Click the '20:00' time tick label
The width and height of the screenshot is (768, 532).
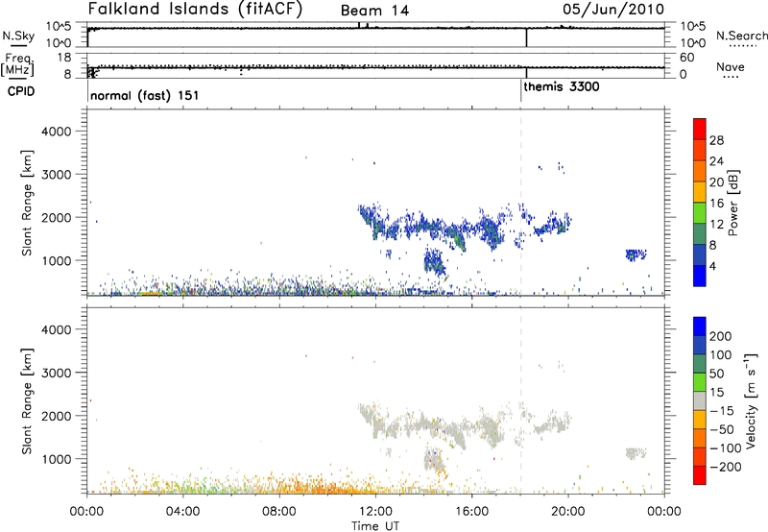[x=568, y=512]
